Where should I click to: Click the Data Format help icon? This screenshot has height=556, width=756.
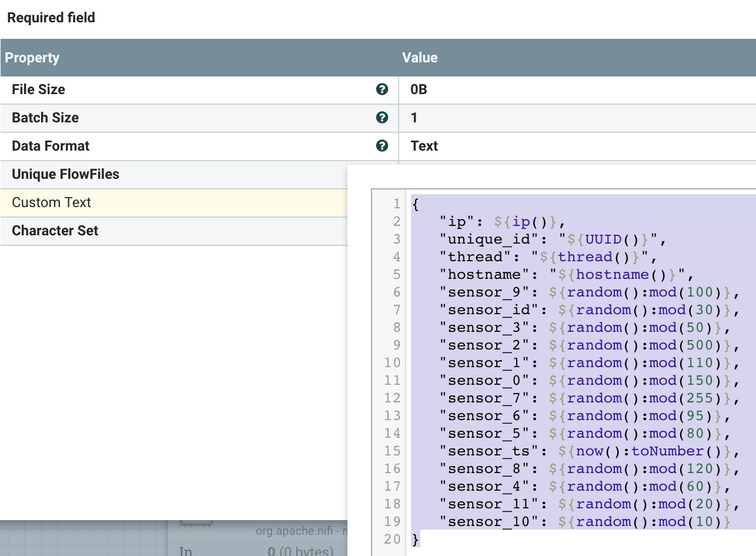(x=382, y=146)
